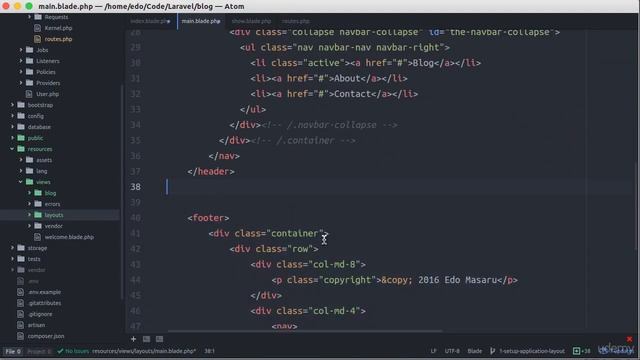Screen dimensions: 640x360
Task: Expand the Requests folder
Action: (x=29, y=17)
